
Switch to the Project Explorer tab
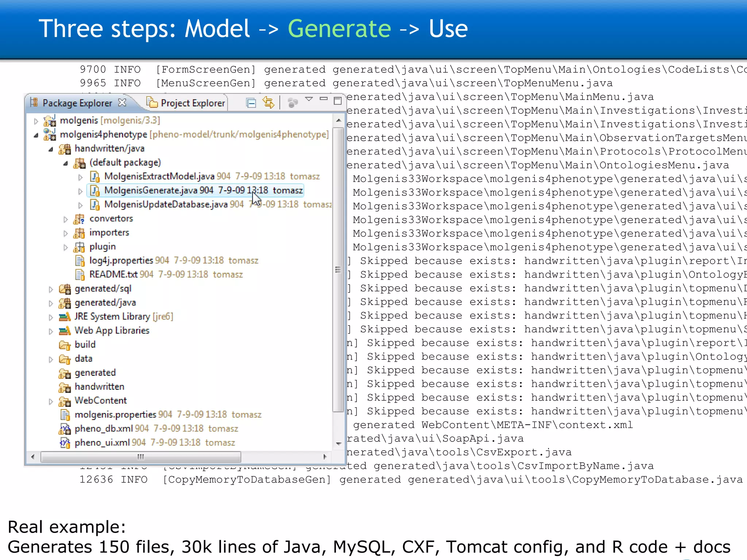tap(186, 103)
